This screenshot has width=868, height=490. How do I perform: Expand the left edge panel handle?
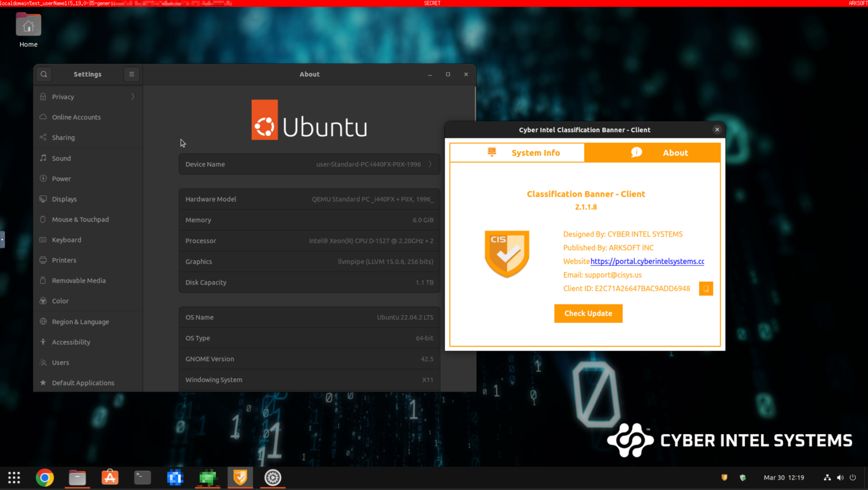coord(2,240)
